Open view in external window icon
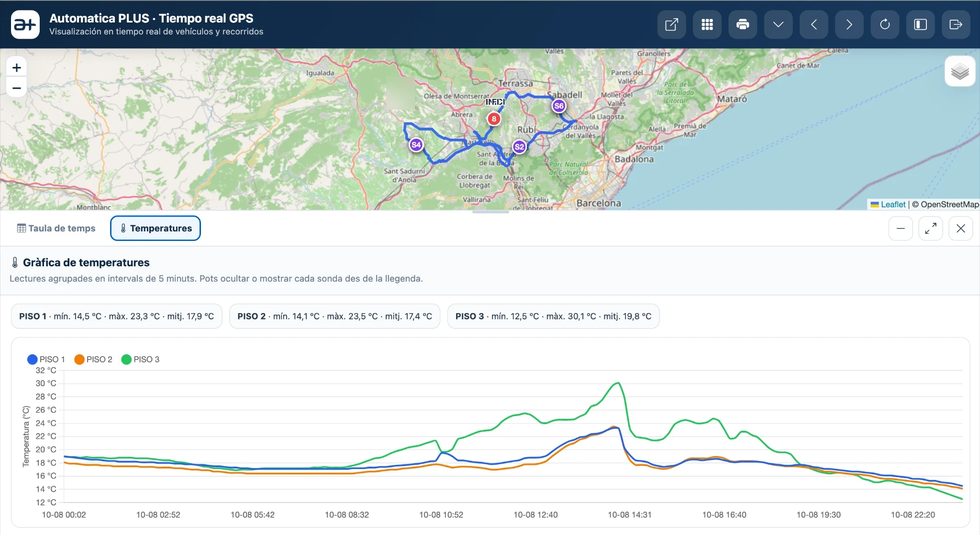 (672, 24)
